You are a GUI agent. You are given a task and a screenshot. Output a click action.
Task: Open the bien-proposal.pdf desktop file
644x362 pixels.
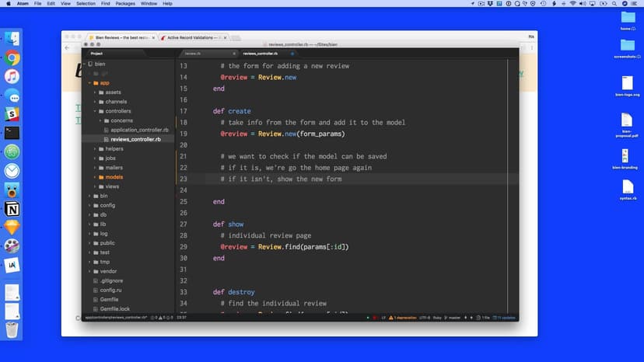point(628,121)
